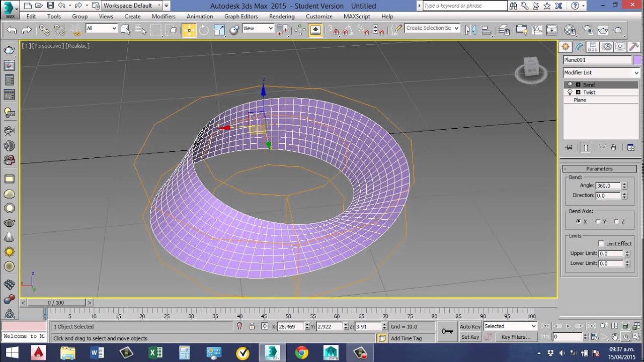This screenshot has height=362, width=644.
Task: Click the Key Filters... button
Action: [x=516, y=337]
